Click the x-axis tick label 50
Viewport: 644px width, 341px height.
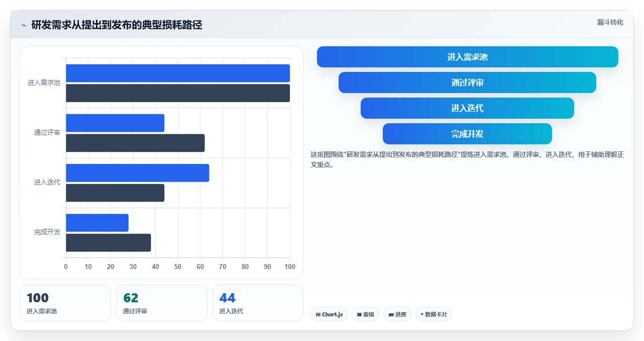point(178,267)
